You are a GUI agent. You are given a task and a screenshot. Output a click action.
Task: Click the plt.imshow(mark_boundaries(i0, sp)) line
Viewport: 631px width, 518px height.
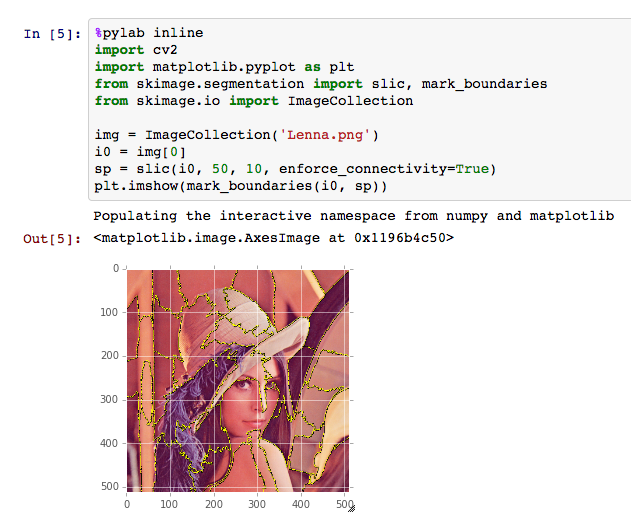(241, 186)
